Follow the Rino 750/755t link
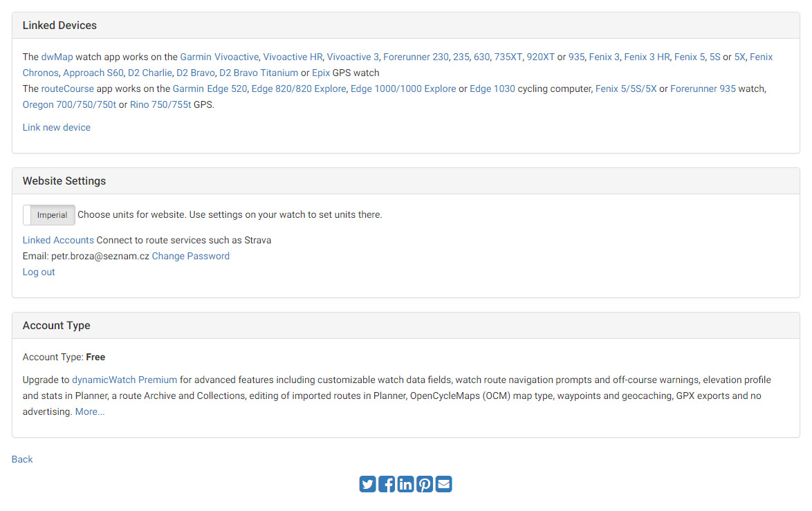 click(x=160, y=104)
